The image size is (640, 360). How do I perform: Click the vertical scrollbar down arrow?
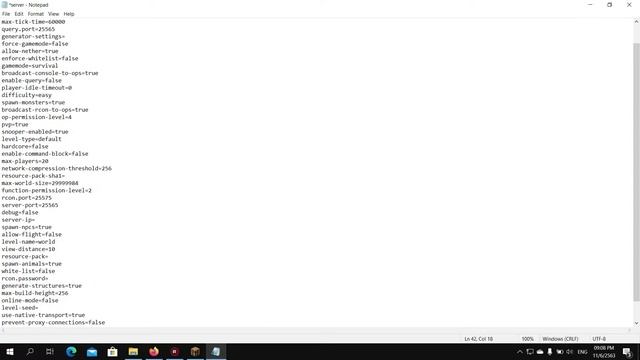[636, 323]
